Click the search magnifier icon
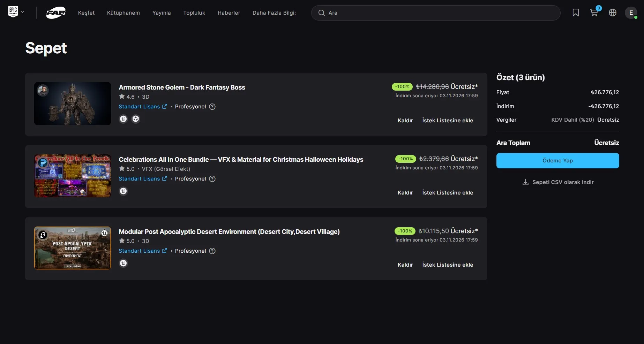 click(321, 13)
